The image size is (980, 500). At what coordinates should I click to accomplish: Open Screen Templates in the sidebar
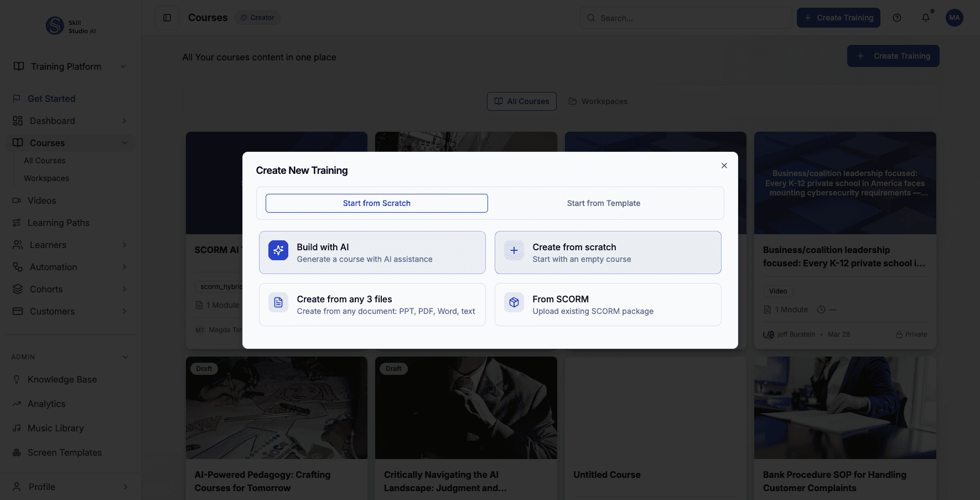point(65,452)
